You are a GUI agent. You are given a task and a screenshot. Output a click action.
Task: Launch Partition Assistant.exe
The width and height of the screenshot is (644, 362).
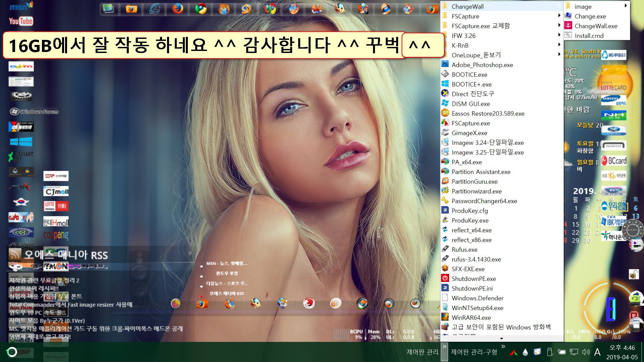click(x=502, y=172)
